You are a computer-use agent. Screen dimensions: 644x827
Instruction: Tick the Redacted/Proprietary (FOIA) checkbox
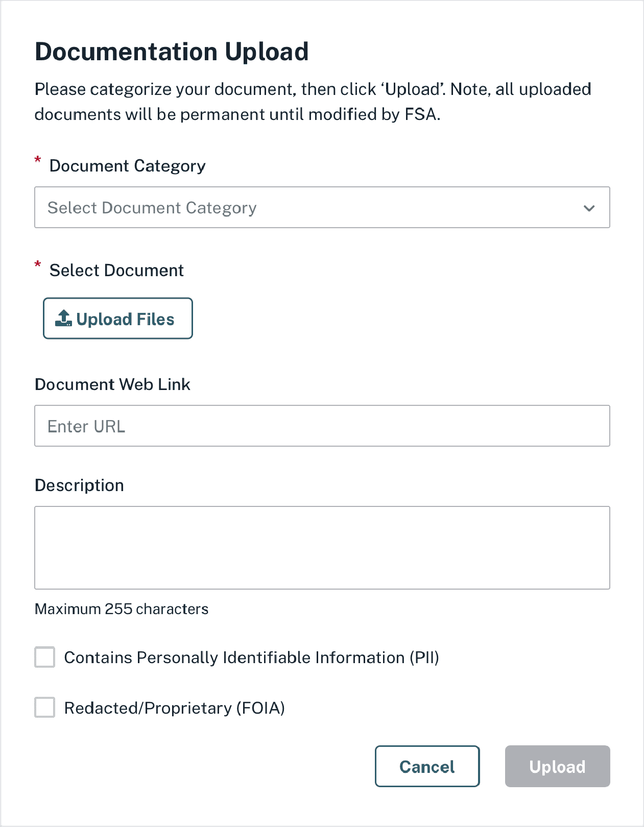45,708
